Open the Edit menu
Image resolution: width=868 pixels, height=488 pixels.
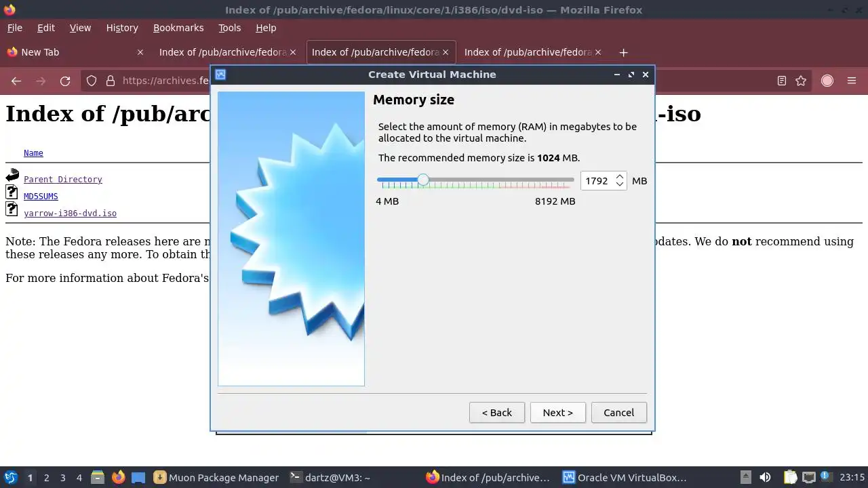(x=46, y=28)
